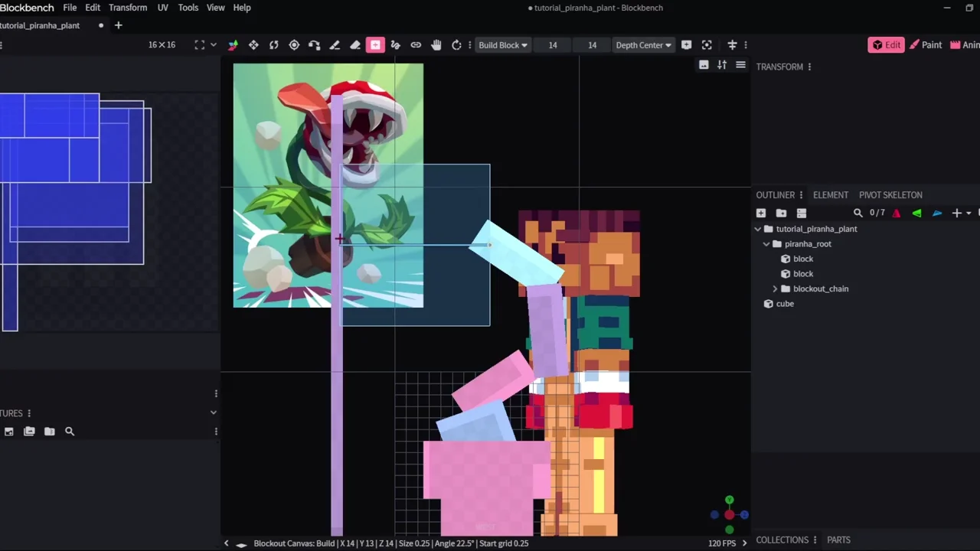Click the viewport sort arrows icon
Image resolution: width=980 pixels, height=551 pixels.
tap(722, 65)
